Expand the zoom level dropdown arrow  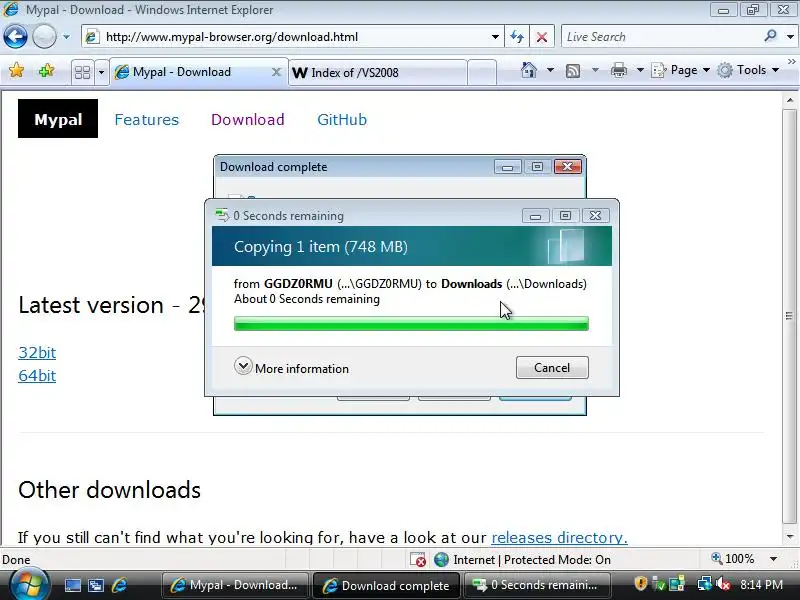click(773, 559)
